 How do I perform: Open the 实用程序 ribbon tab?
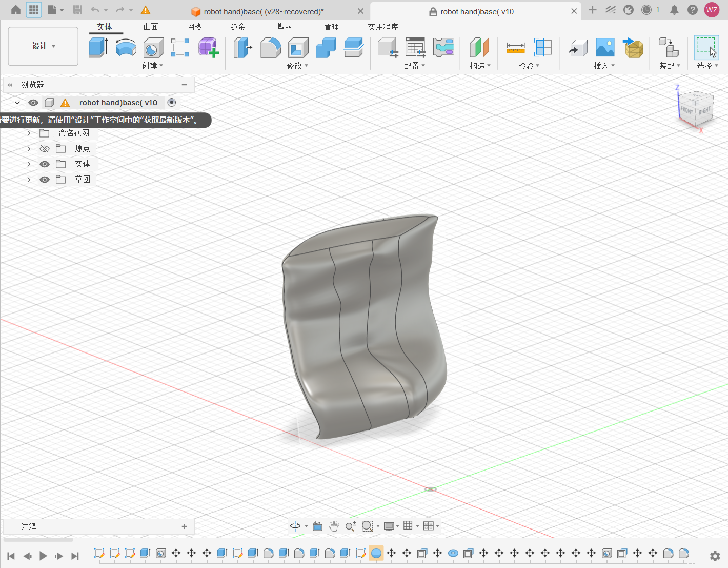(x=383, y=27)
